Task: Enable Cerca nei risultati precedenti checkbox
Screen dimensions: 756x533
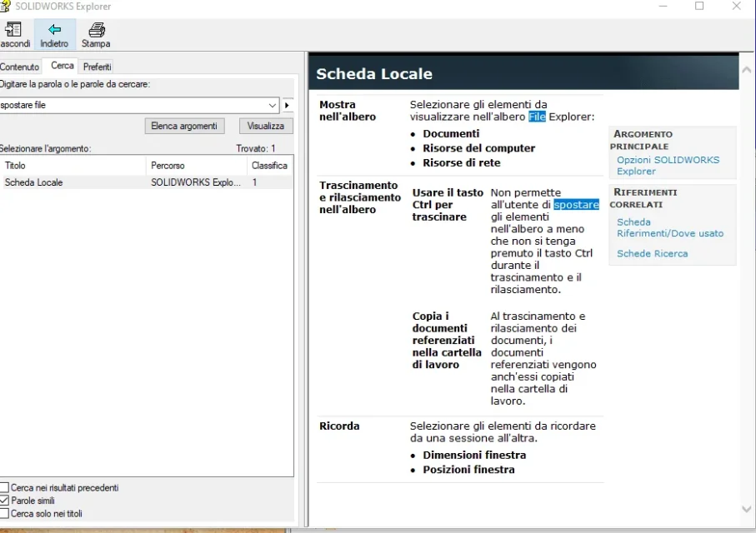Action: point(4,487)
